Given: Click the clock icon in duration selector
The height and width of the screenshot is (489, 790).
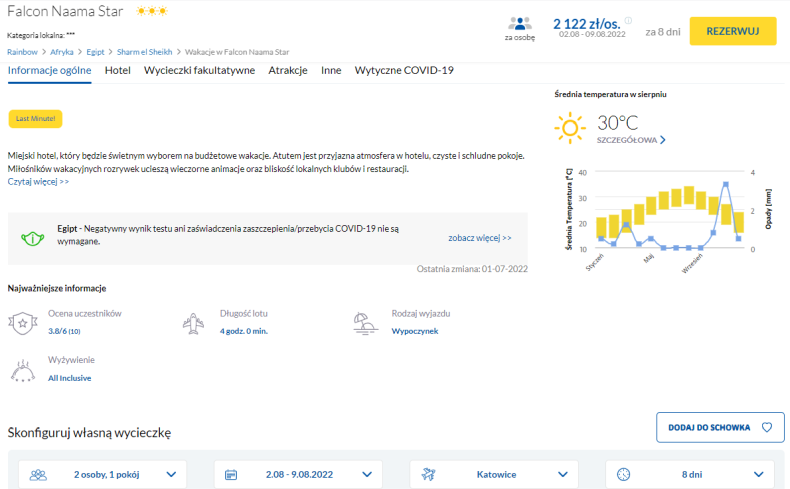Looking at the screenshot, I should 623,474.
